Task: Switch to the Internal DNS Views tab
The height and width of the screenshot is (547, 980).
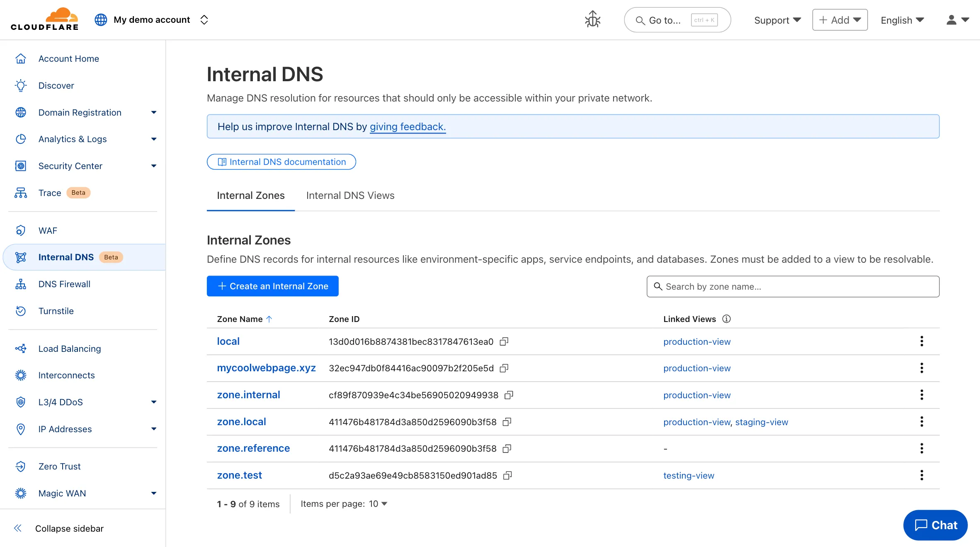Action: click(350, 195)
